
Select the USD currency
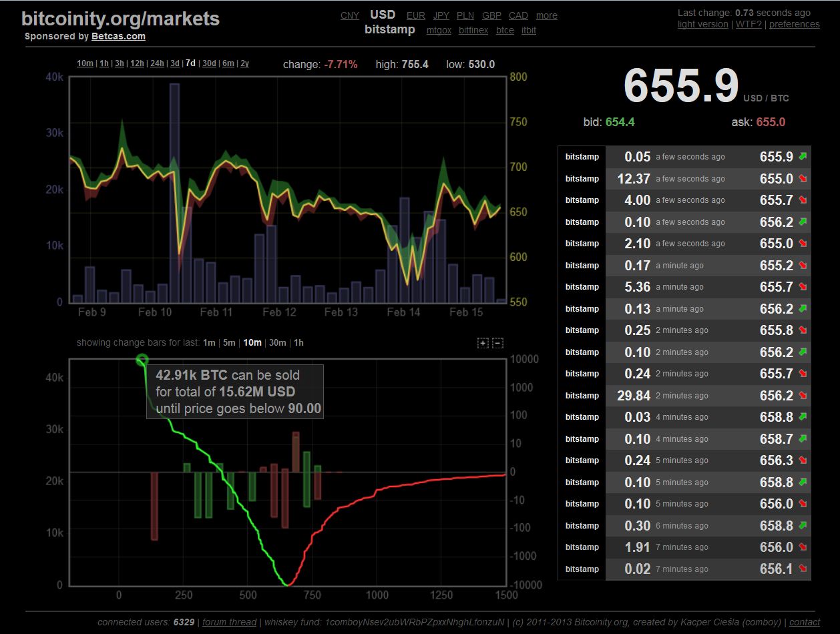tap(383, 15)
